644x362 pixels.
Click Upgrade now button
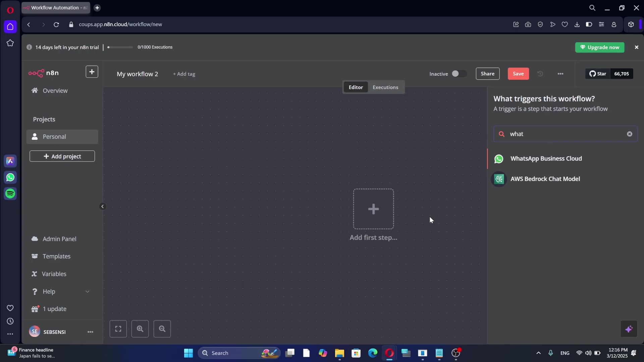point(600,47)
